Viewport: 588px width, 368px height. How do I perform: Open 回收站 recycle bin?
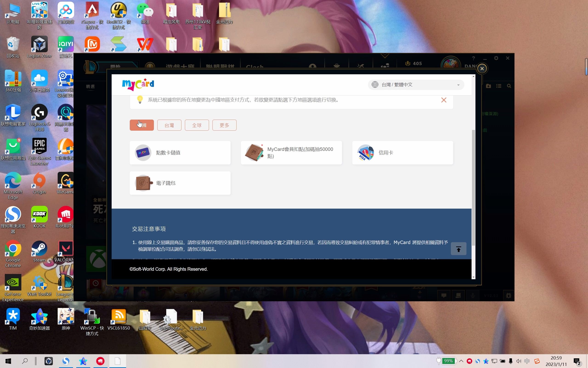13,47
